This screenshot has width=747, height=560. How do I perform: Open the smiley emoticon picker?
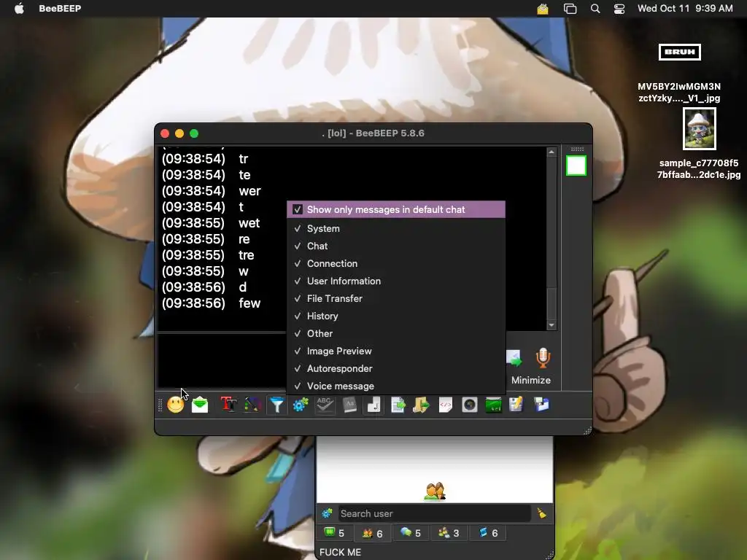click(175, 405)
